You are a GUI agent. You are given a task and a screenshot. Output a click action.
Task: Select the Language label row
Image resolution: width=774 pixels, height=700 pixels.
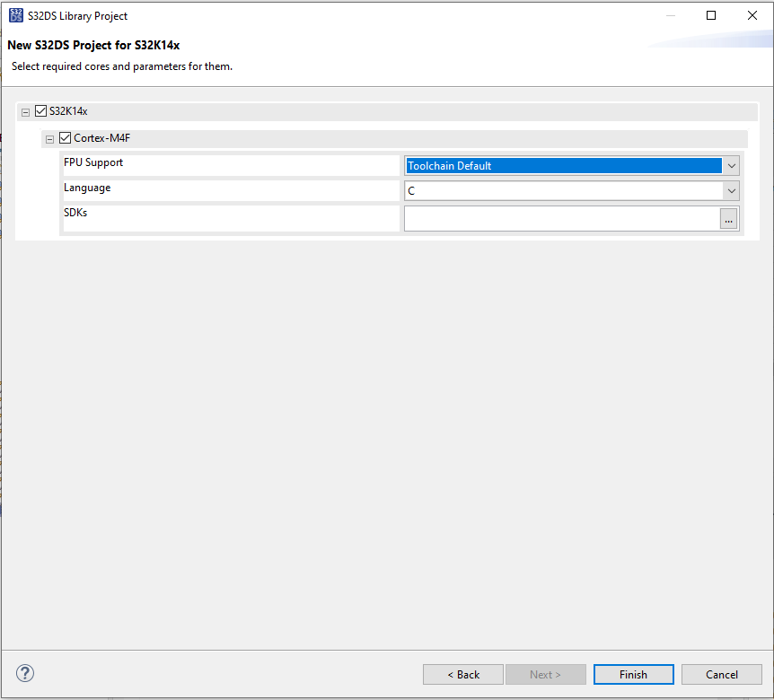coord(231,190)
